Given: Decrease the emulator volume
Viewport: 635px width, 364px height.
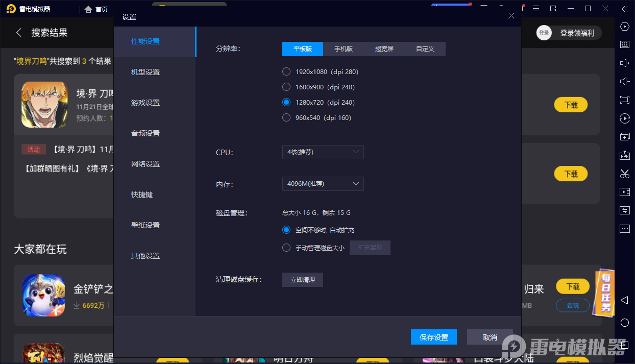Looking at the screenshot, I should tap(624, 81).
